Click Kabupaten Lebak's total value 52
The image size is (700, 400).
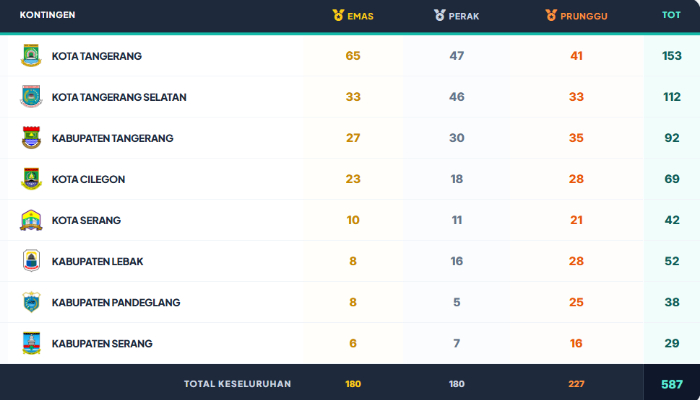672,261
